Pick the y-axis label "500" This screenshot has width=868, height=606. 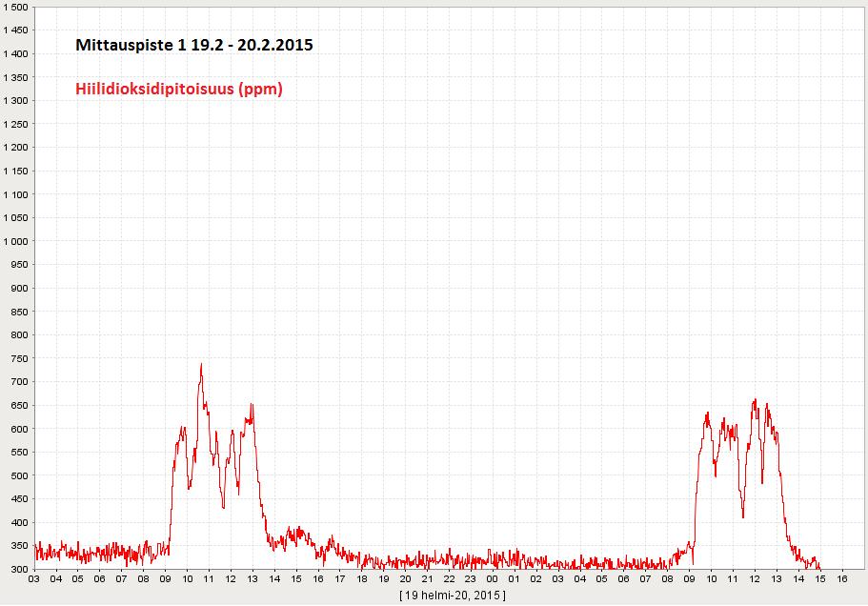click(x=19, y=475)
